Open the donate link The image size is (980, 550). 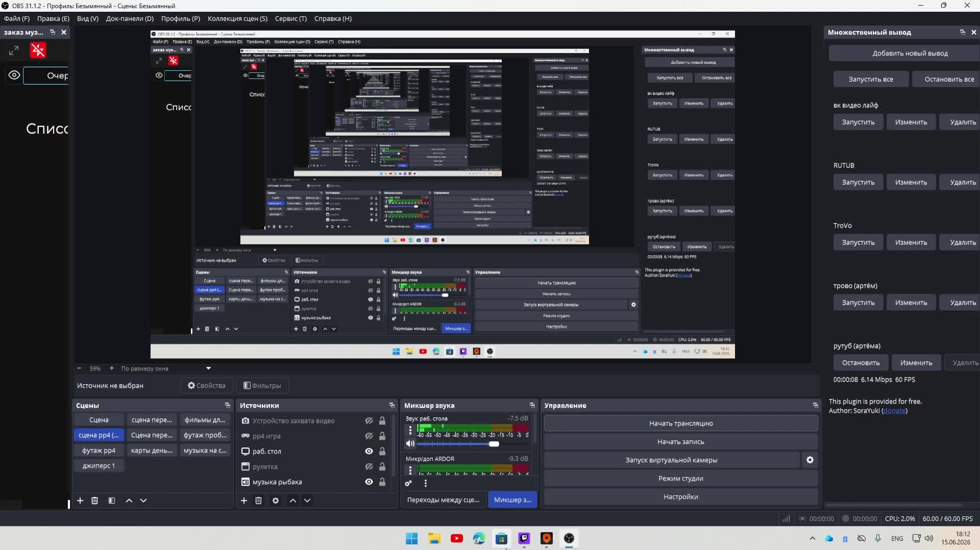tap(894, 411)
